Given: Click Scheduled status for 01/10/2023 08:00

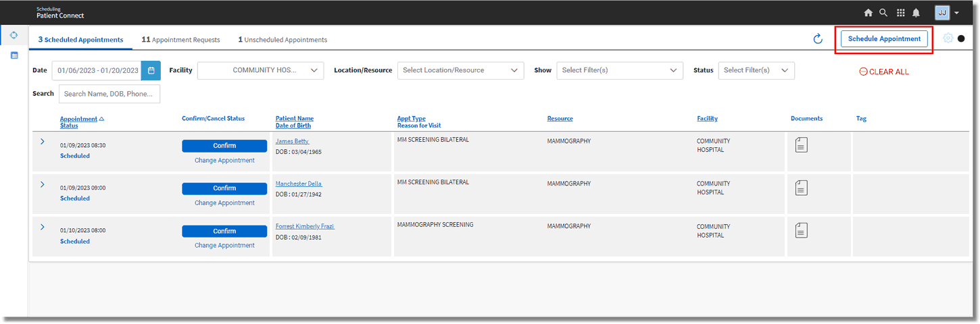Looking at the screenshot, I should tap(75, 241).
